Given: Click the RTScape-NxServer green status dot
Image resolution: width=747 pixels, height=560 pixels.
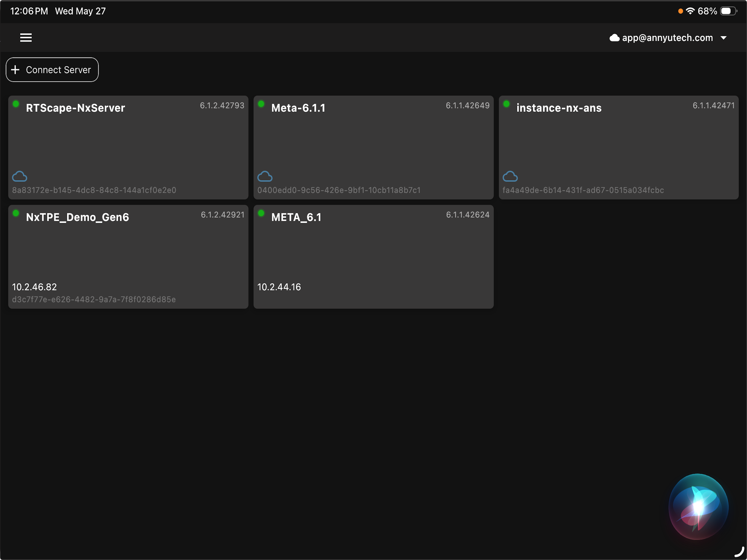Looking at the screenshot, I should point(16,104).
